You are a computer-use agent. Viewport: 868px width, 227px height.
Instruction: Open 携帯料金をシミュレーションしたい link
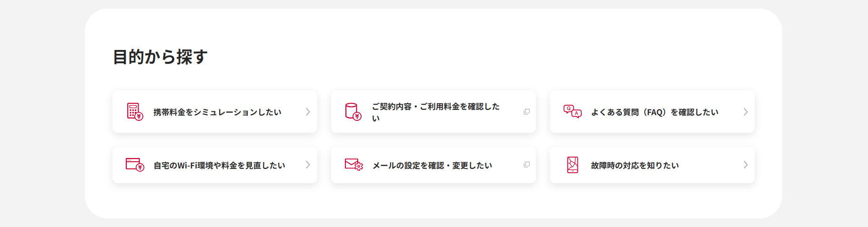click(217, 112)
